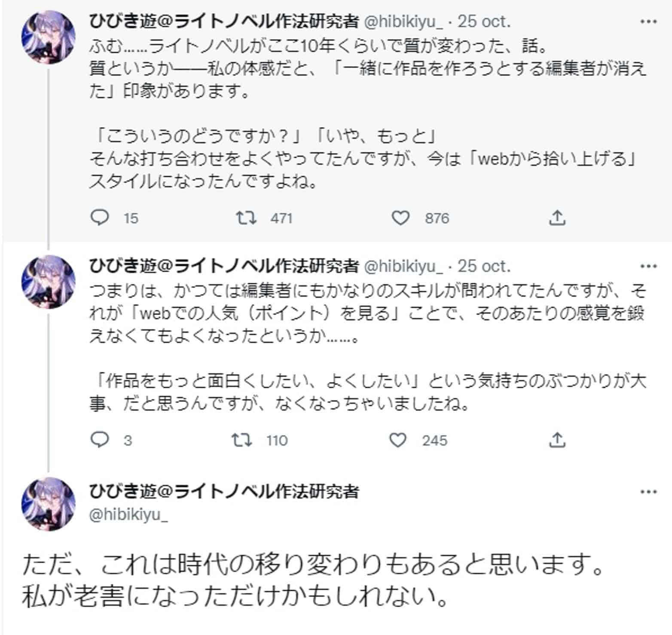
Task: Click the first tweet's author display name
Action: tap(223, 21)
